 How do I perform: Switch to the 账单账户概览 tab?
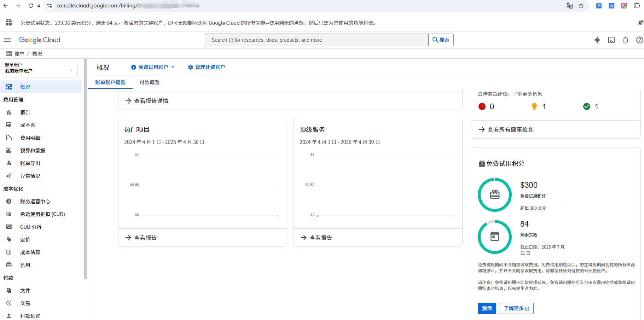tap(110, 82)
